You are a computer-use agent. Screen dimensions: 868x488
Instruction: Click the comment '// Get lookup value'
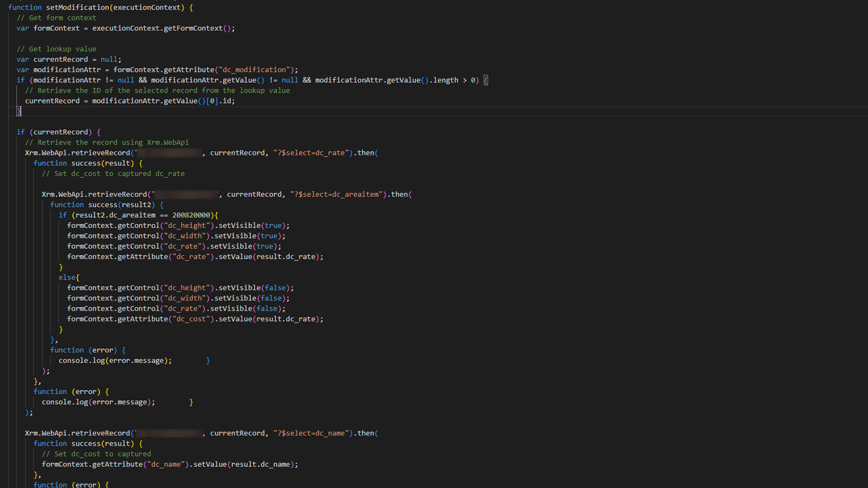point(57,49)
